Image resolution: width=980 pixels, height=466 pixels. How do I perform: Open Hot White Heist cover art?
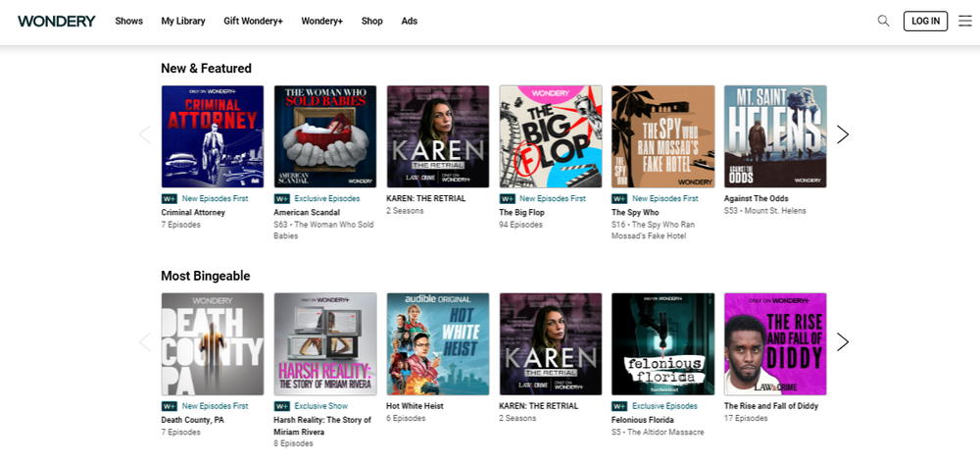437,344
